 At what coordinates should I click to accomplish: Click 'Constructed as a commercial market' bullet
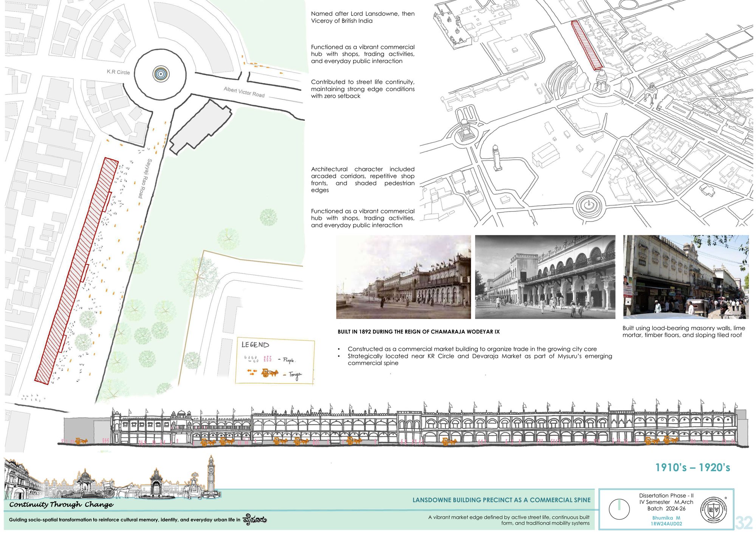472,349
